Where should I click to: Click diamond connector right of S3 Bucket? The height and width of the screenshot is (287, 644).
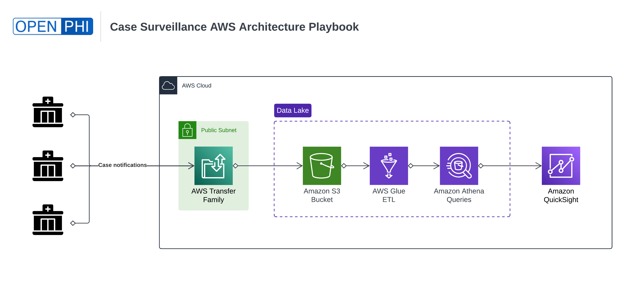tap(344, 166)
